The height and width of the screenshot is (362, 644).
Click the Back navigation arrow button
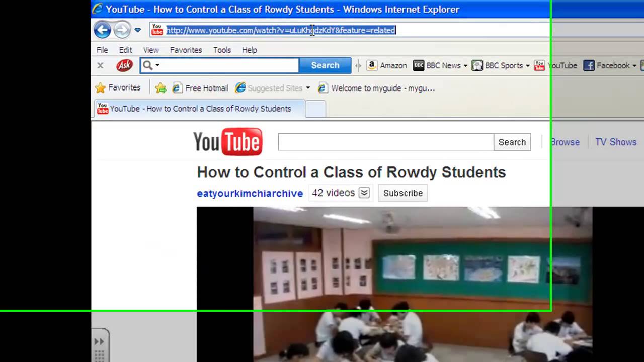(x=102, y=30)
